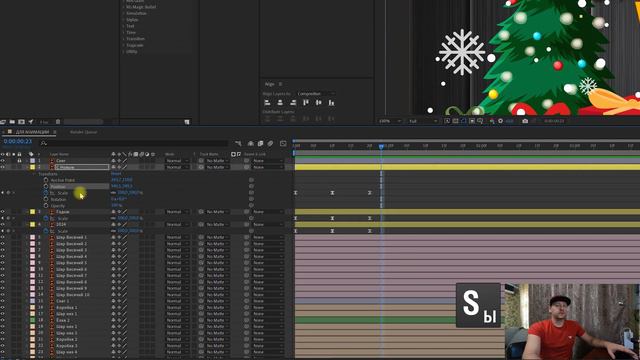Click the Rotation value of layer 2
640x360 pixels.
(x=119, y=199)
